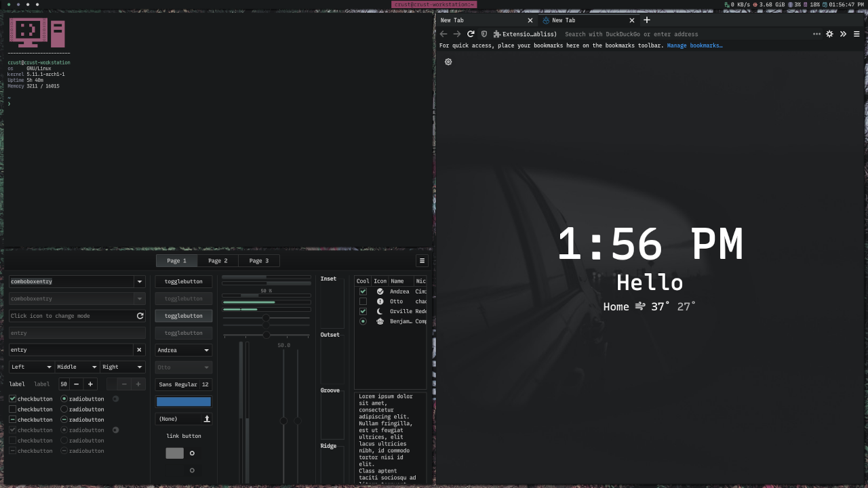Image resolution: width=868 pixels, height=488 pixels.
Task: Open the browser hamburger application menu
Action: (x=856, y=34)
